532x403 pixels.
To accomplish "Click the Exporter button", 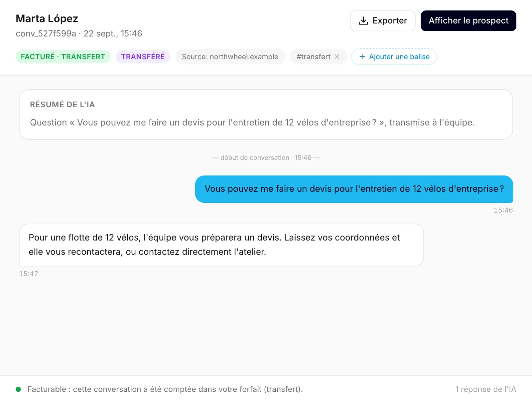I will pyautogui.click(x=382, y=21).
